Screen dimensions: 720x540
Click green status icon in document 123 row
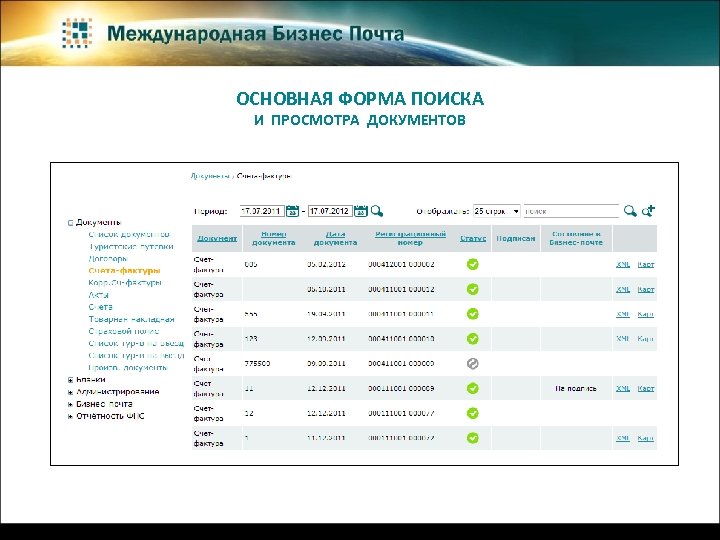pyautogui.click(x=472, y=338)
